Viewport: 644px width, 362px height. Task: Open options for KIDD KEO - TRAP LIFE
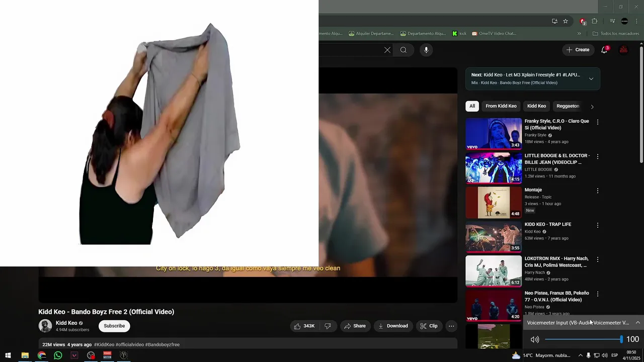(598, 225)
